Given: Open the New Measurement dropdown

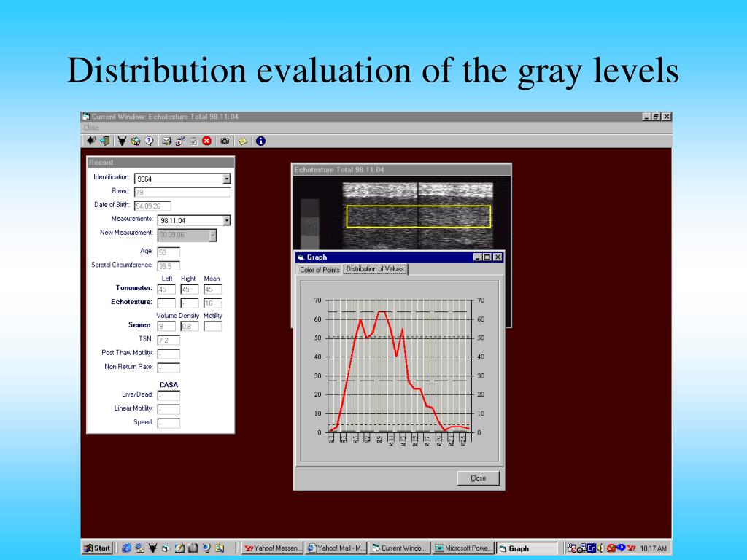Looking at the screenshot, I should (212, 236).
